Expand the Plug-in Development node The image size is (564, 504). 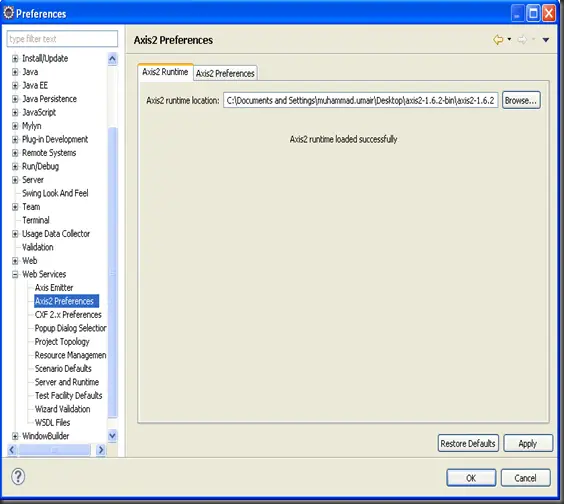[15, 139]
